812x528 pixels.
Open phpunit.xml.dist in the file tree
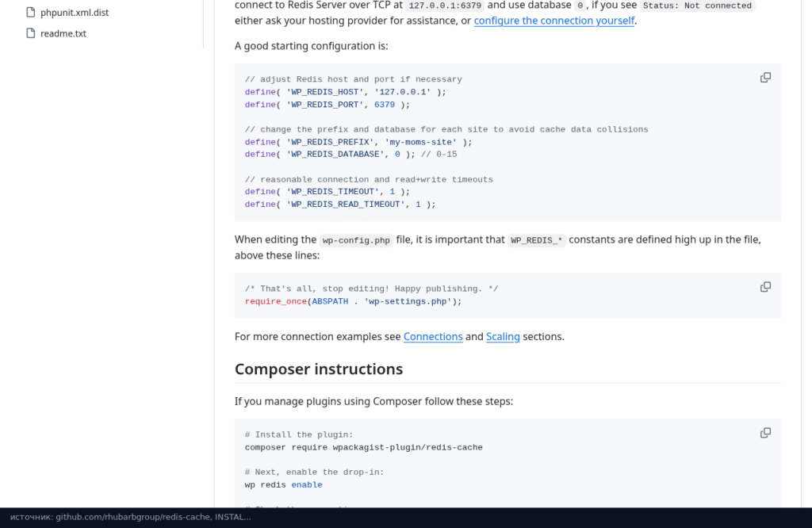pyautogui.click(x=75, y=13)
